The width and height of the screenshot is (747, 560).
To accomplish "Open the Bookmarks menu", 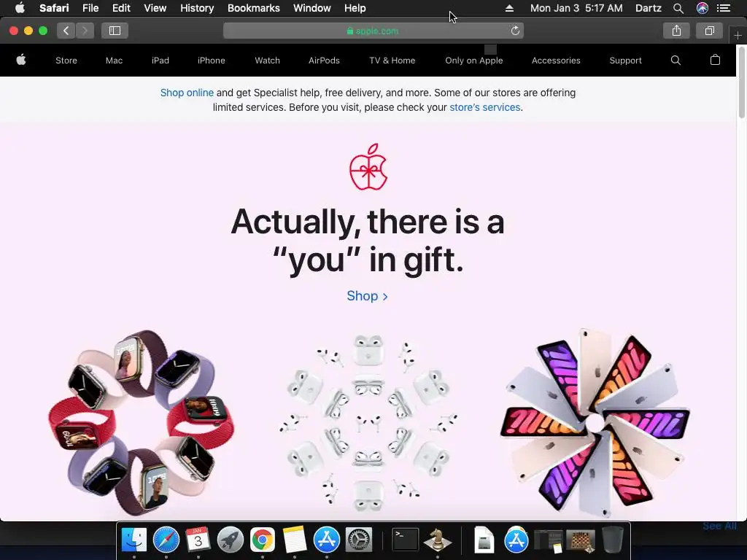I will 253,8.
